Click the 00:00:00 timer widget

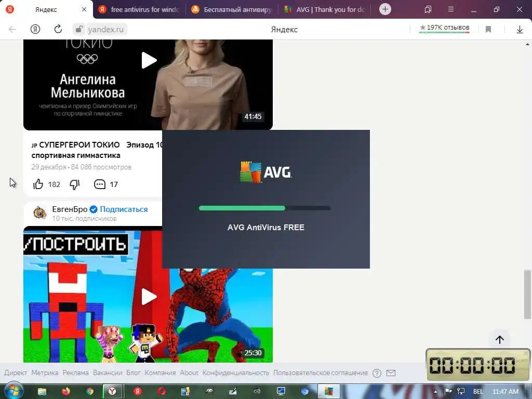pyautogui.click(x=478, y=365)
